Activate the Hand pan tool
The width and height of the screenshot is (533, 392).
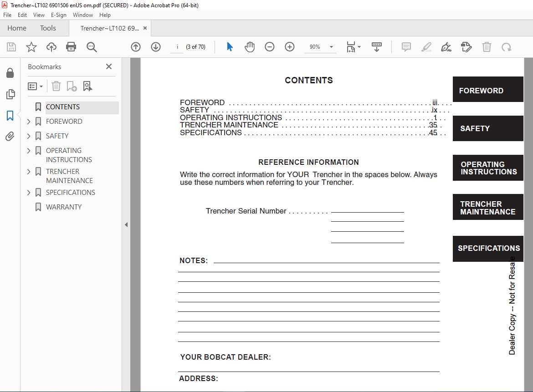click(250, 47)
